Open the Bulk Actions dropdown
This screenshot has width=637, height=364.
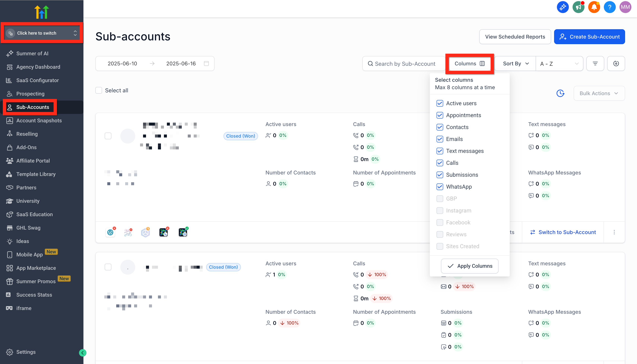coord(599,93)
